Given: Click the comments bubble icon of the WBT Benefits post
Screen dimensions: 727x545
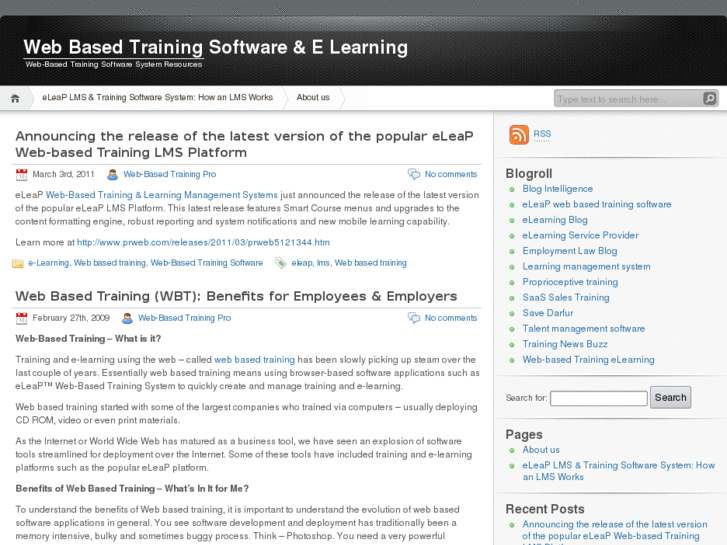Looking at the screenshot, I should point(414,318).
